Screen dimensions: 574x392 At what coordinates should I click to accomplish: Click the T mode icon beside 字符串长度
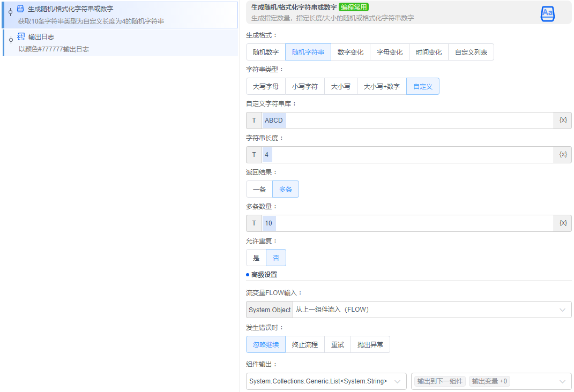click(x=254, y=154)
